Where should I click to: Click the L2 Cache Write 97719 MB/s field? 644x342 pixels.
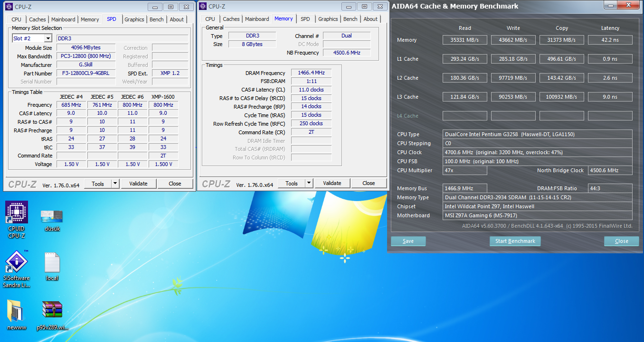coord(513,78)
